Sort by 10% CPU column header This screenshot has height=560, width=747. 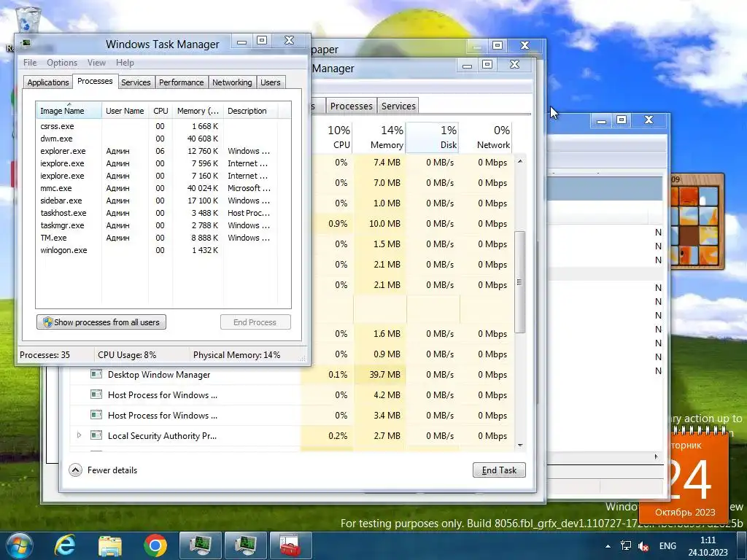point(333,137)
